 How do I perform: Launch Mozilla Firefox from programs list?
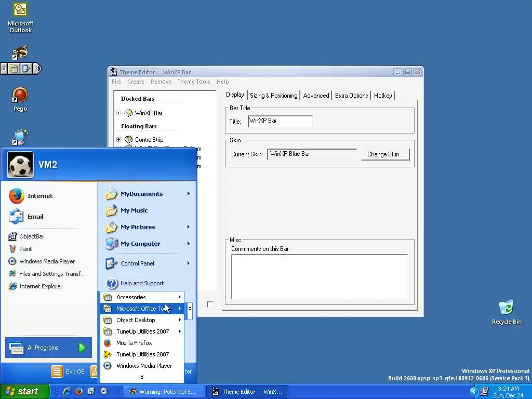[142, 343]
